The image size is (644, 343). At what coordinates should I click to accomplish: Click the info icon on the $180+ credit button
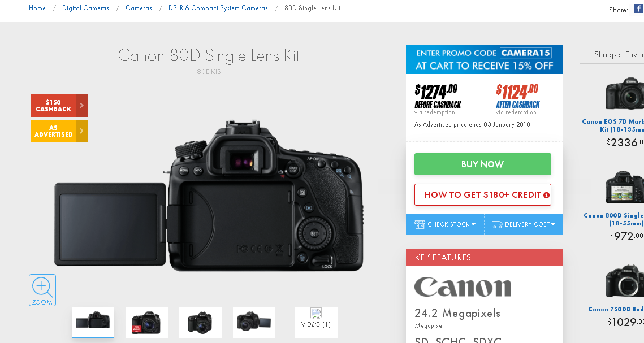pos(546,196)
